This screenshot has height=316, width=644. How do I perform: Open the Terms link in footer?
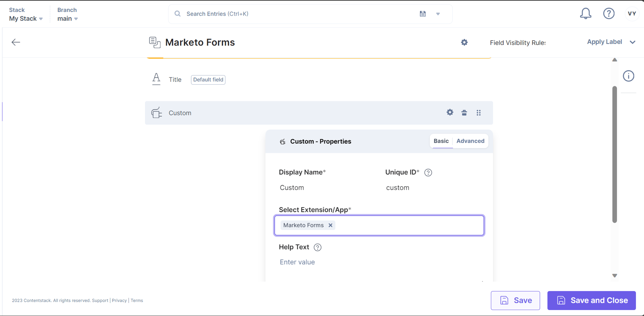pyautogui.click(x=137, y=301)
